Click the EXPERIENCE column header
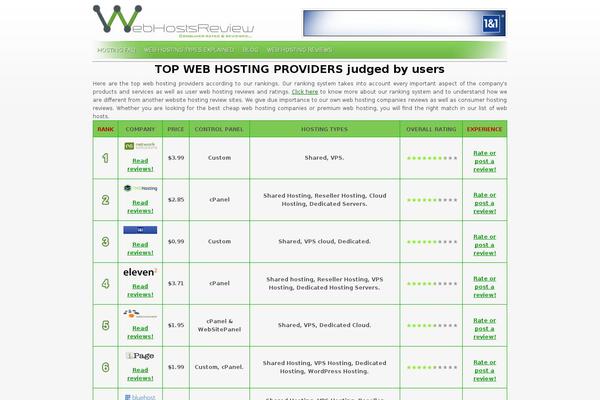 pyautogui.click(x=484, y=129)
